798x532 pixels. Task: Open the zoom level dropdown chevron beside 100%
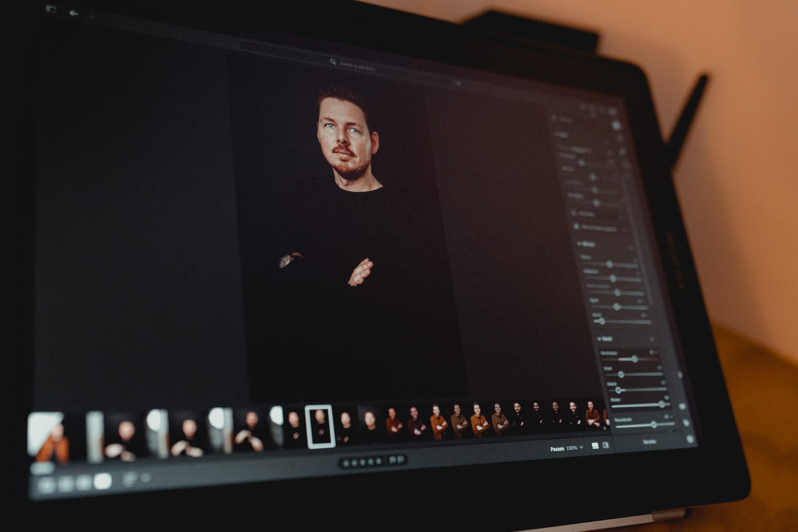coord(581,447)
